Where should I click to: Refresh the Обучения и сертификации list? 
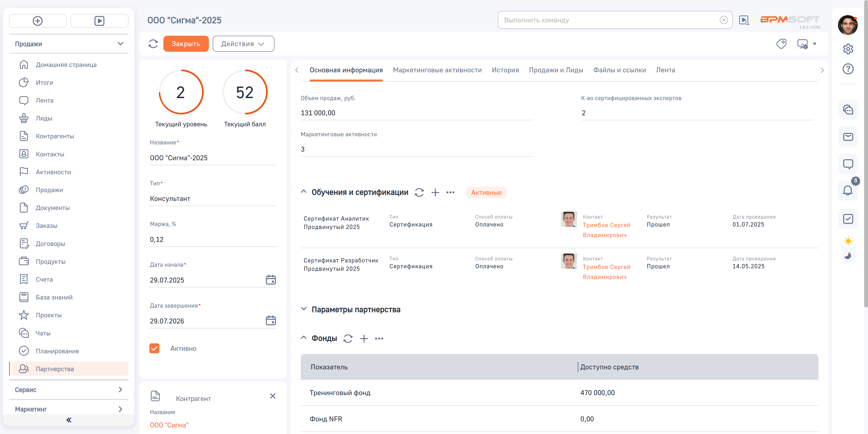point(419,192)
